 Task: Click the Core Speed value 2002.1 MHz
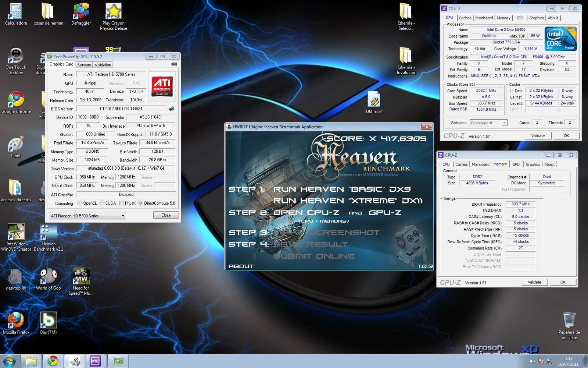coord(486,91)
